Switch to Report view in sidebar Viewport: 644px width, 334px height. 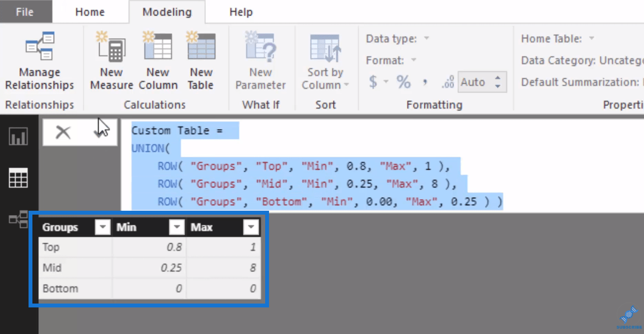pos(18,137)
